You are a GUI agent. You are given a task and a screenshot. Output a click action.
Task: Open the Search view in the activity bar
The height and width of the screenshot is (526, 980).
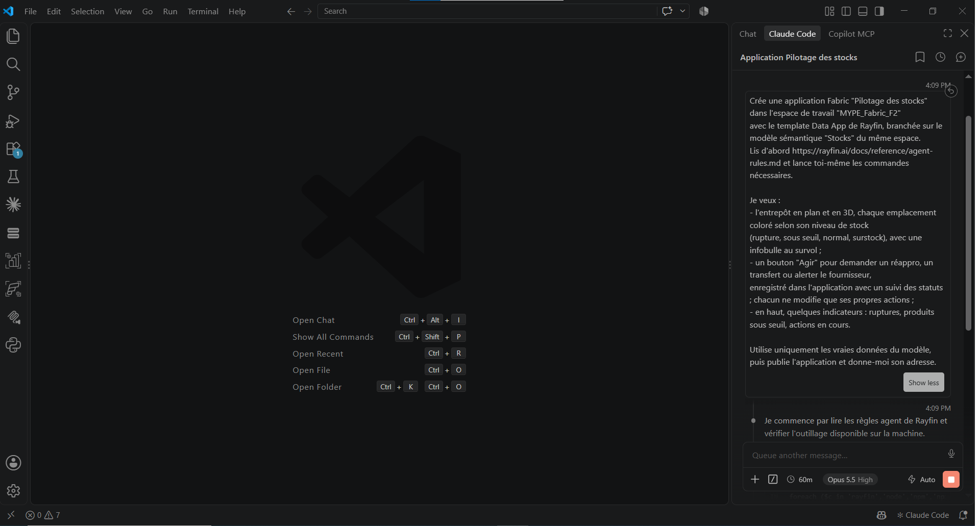13,64
